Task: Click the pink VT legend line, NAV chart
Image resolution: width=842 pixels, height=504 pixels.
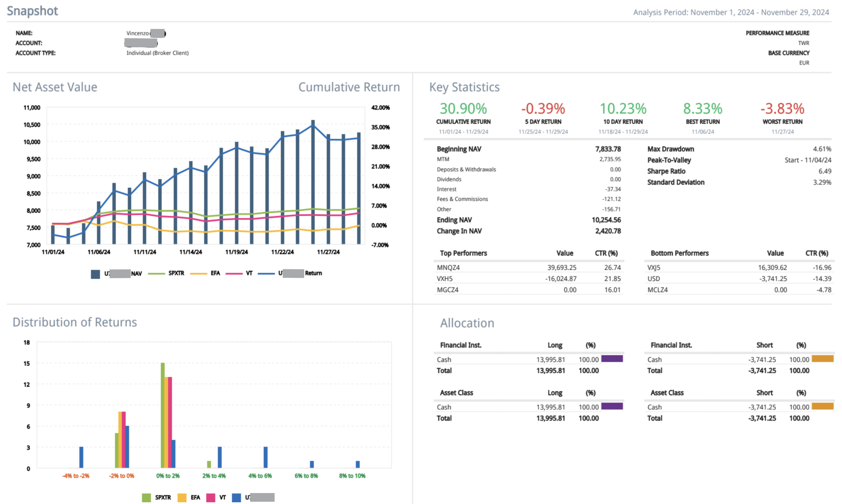Action: 234,274
